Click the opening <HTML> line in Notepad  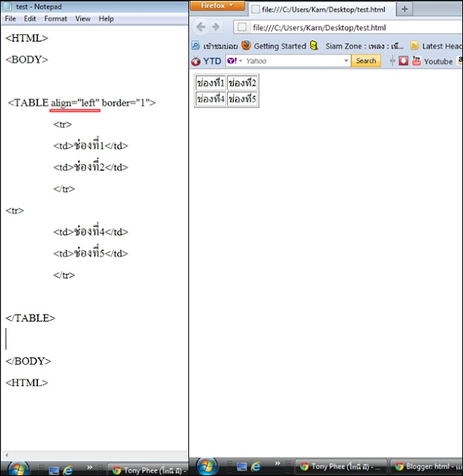click(x=27, y=38)
